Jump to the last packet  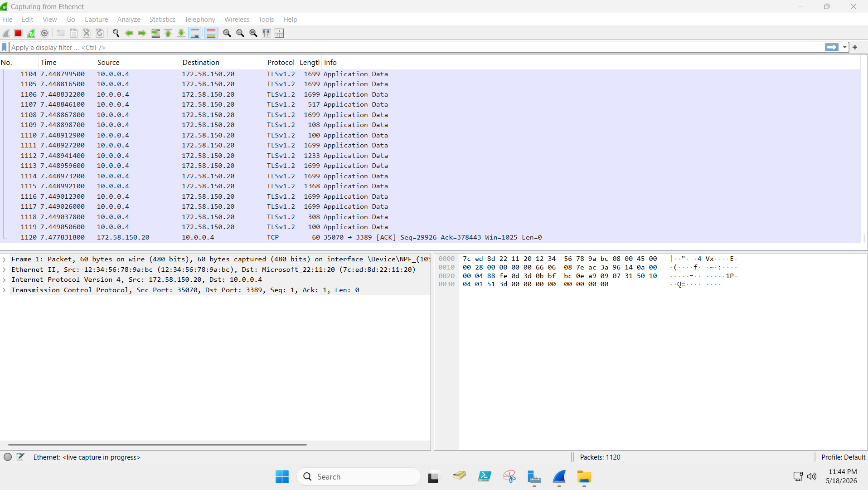tap(181, 33)
